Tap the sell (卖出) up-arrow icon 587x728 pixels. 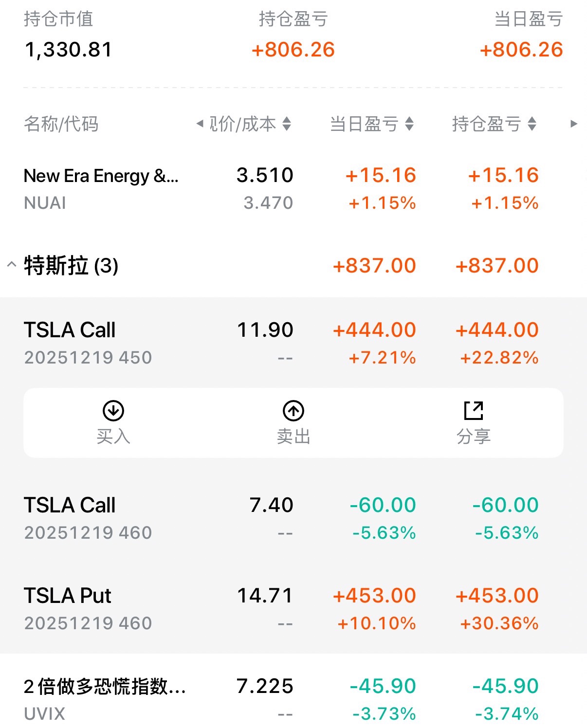293,411
